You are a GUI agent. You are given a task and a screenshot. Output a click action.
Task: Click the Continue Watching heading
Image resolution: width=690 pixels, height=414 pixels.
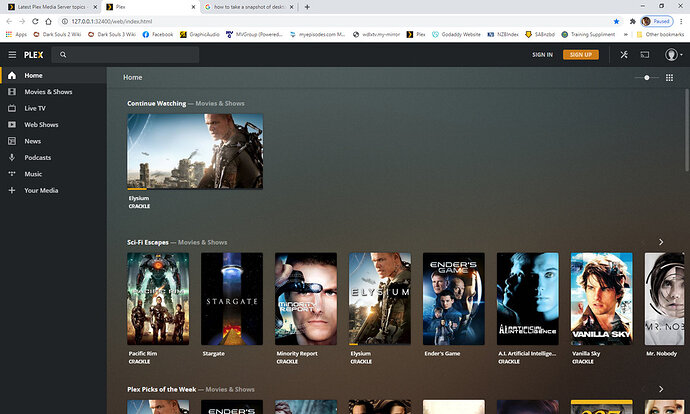click(x=157, y=103)
